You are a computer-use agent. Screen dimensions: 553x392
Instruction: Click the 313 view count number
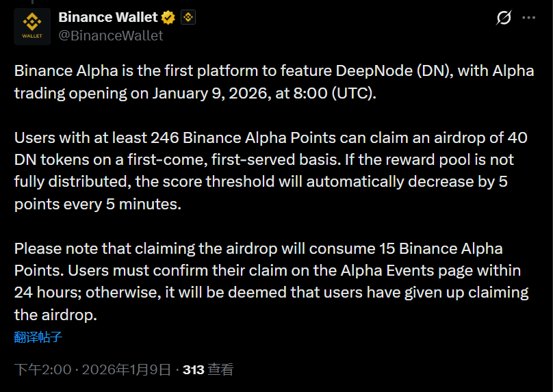[194, 369]
